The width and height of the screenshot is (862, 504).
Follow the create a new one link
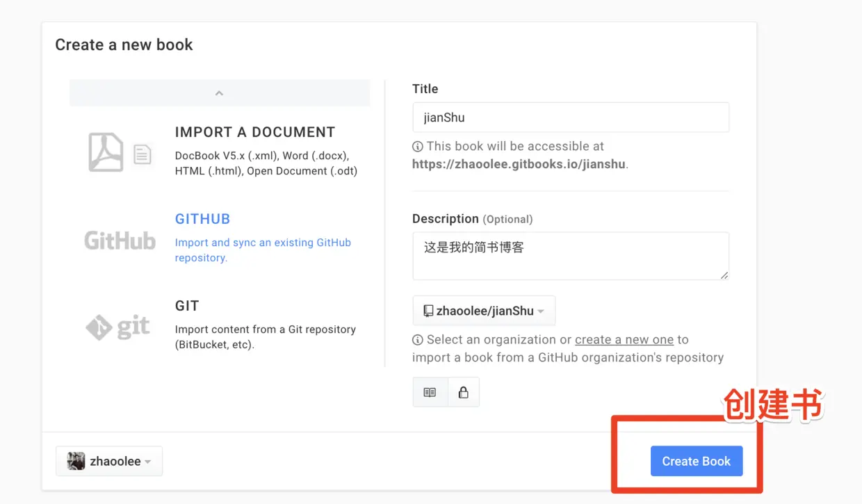tap(624, 340)
